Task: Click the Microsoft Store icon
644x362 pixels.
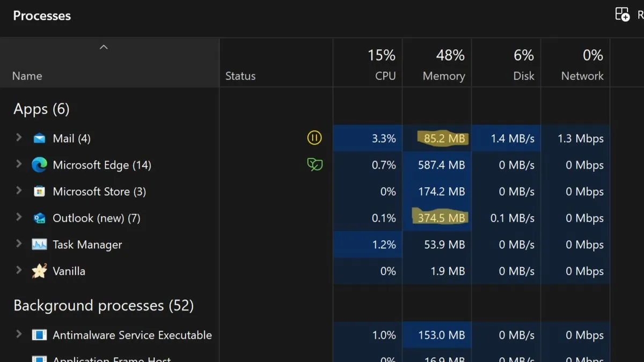Action: point(39,191)
